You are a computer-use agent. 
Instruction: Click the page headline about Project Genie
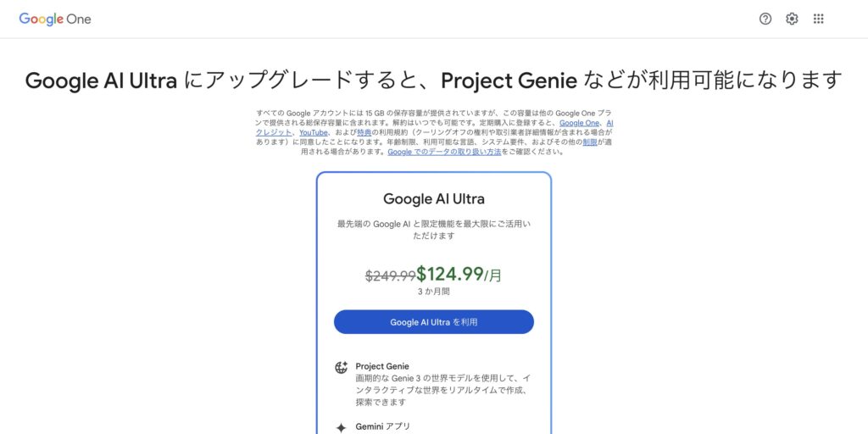(434, 81)
